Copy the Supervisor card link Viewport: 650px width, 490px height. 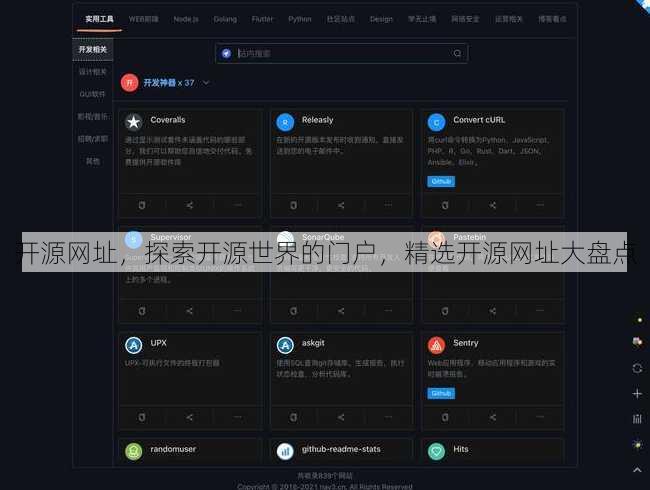pyautogui.click(x=142, y=311)
